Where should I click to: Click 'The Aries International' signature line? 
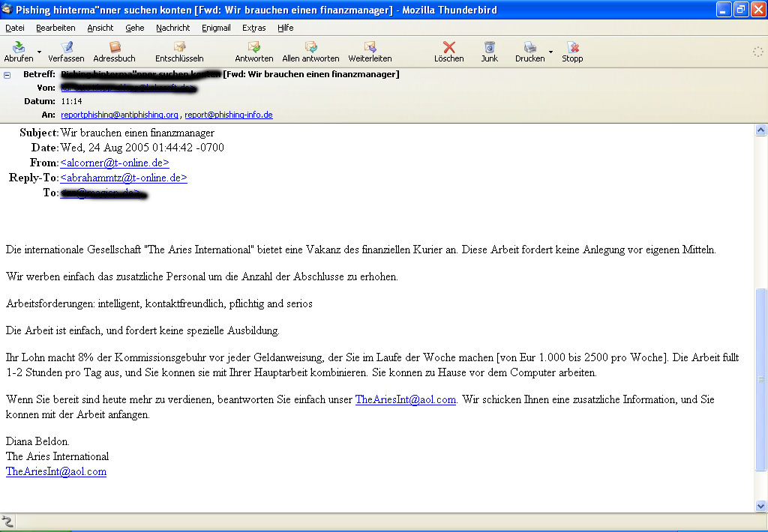click(x=57, y=456)
